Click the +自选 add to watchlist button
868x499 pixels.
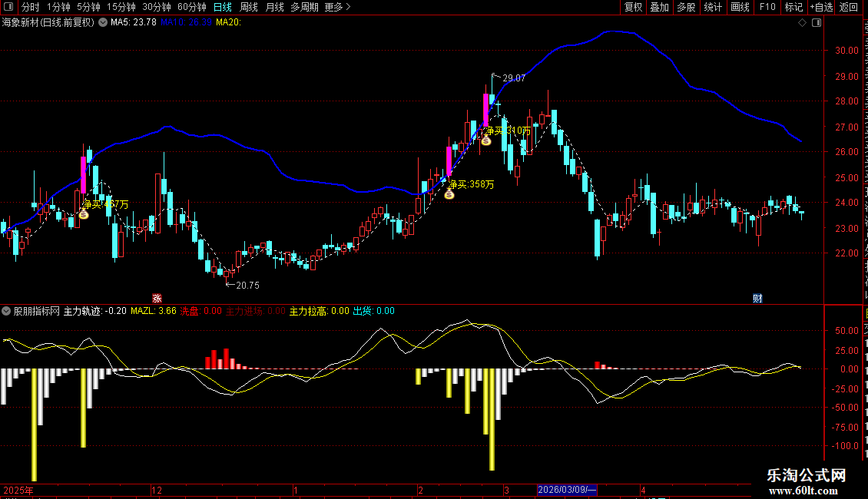tap(821, 7)
